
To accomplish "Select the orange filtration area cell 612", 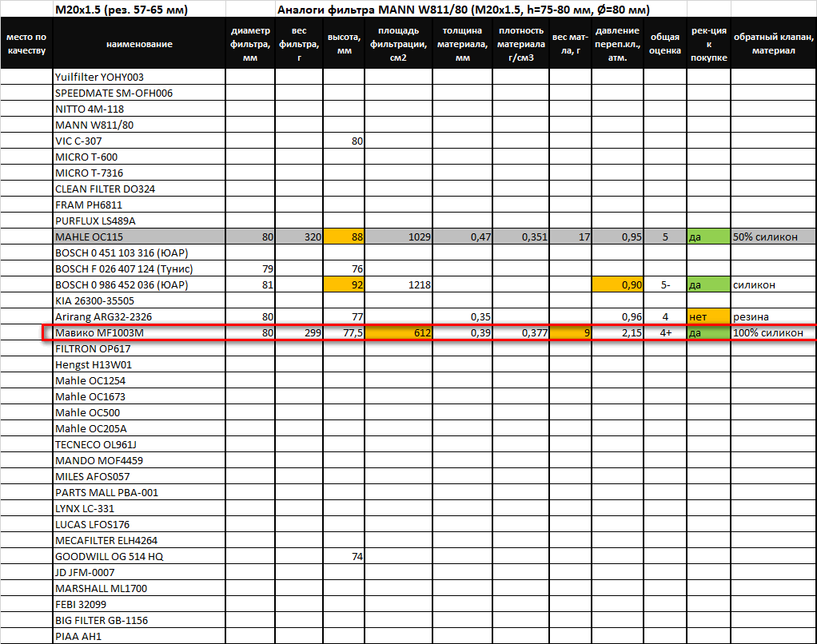I will click(x=399, y=332).
